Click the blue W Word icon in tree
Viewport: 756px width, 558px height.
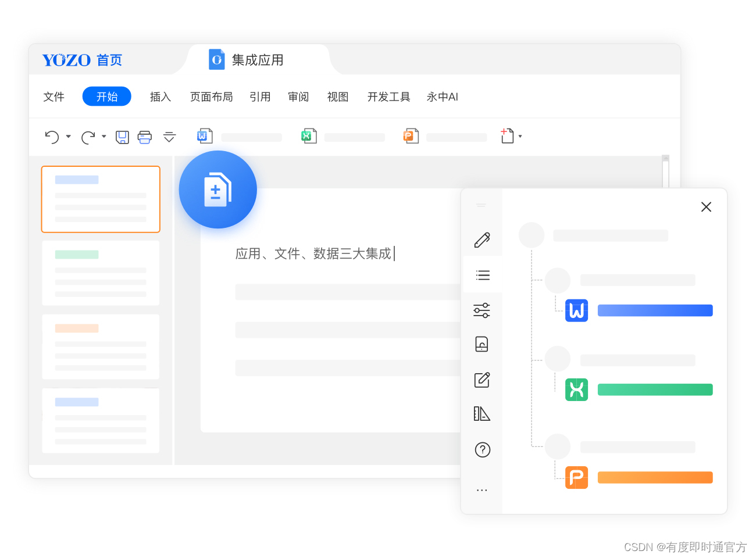click(x=576, y=310)
